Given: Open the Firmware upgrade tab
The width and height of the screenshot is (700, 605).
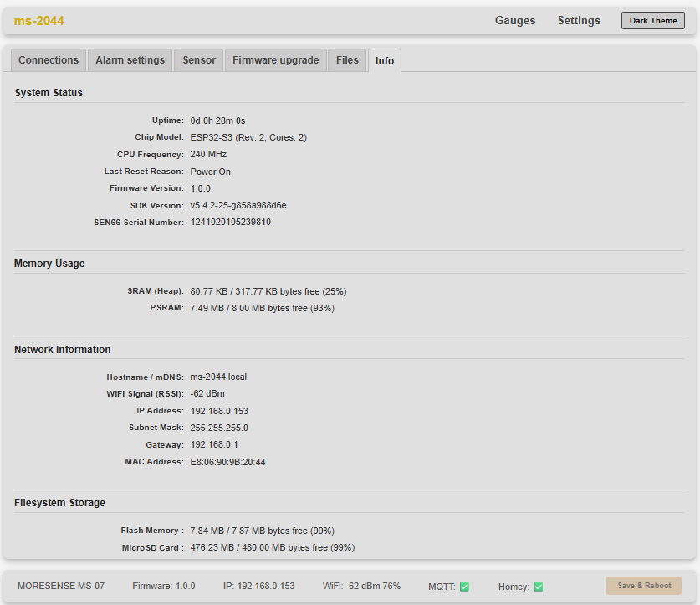Looking at the screenshot, I should [x=275, y=60].
